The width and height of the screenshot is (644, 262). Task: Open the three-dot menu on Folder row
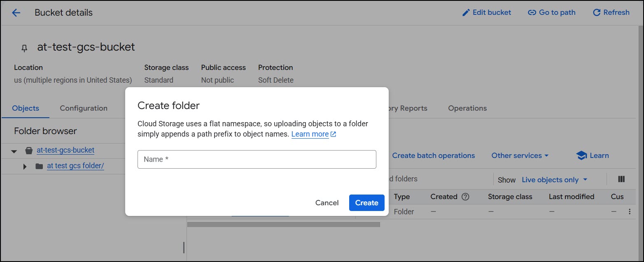pyautogui.click(x=630, y=212)
